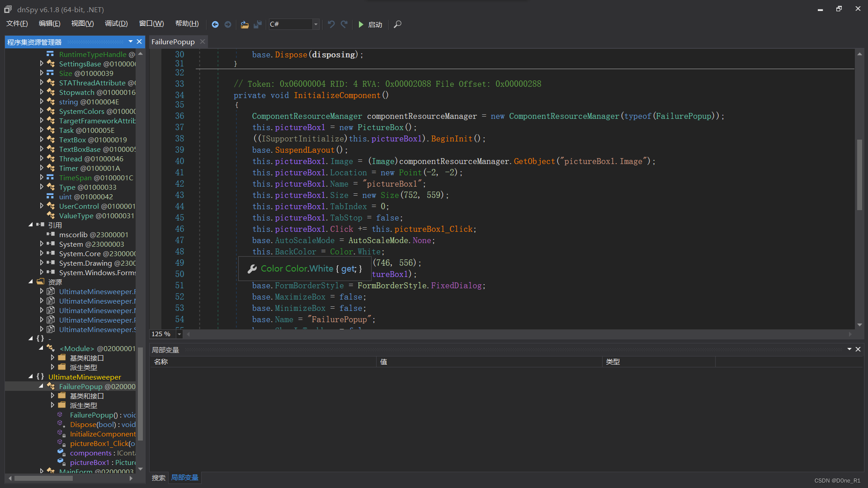Open the 调试(D) debug menu
This screenshot has height=488, width=868.
(116, 23)
